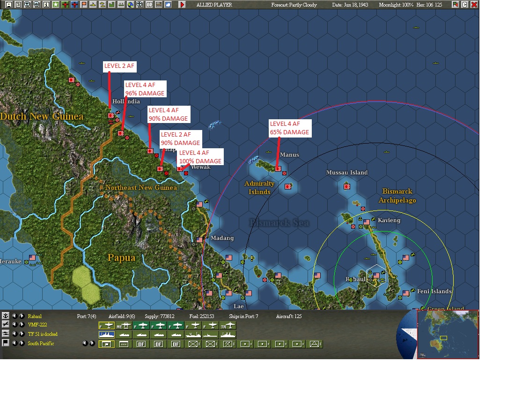This screenshot has height=420, width=507.
Task: Select the XXX corps ground unit icon
Action: pyautogui.click(x=124, y=344)
